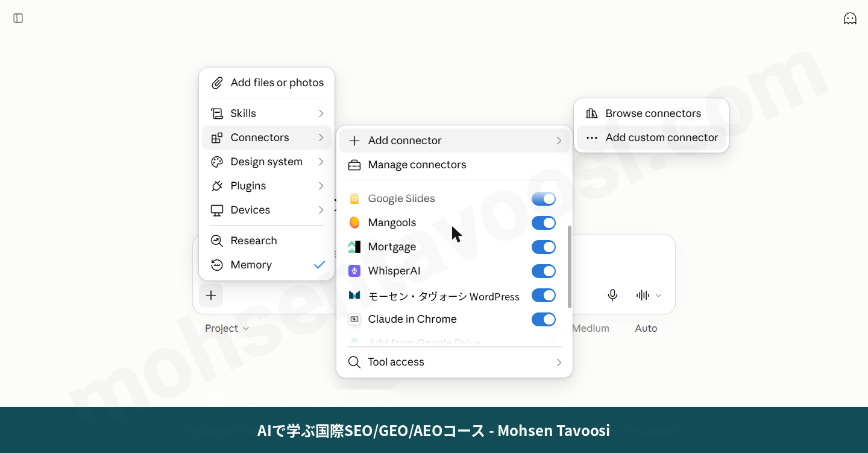868x453 pixels.
Task: Choose Add custom connector
Action: click(x=652, y=138)
